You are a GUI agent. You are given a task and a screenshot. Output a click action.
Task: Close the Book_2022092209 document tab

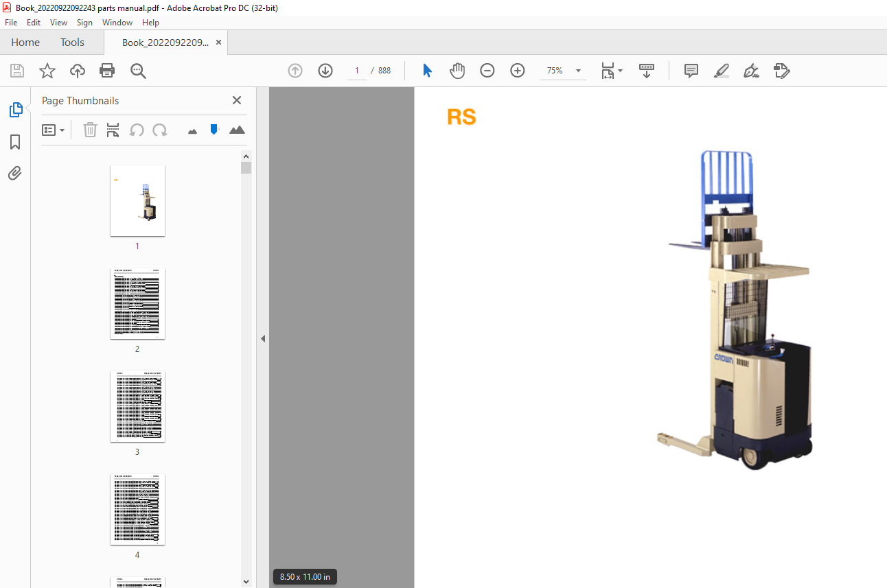click(x=218, y=43)
